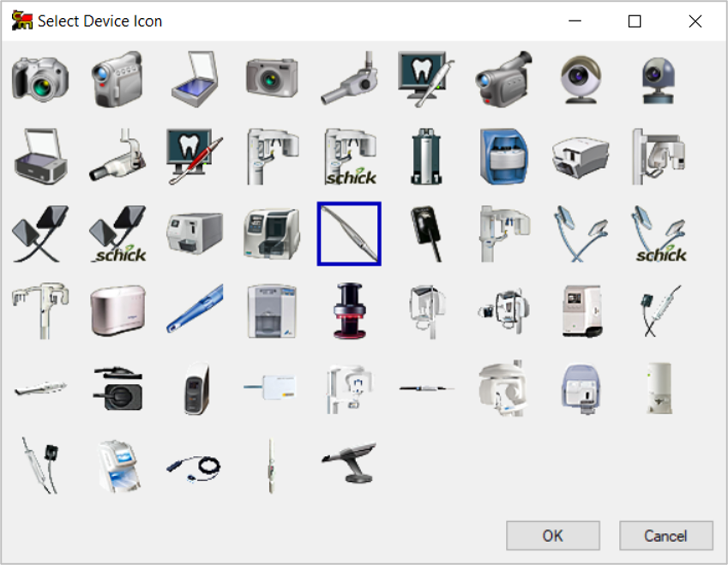Click the highlighted intraoral wand icon
This screenshot has height=565, width=728.
(x=349, y=233)
